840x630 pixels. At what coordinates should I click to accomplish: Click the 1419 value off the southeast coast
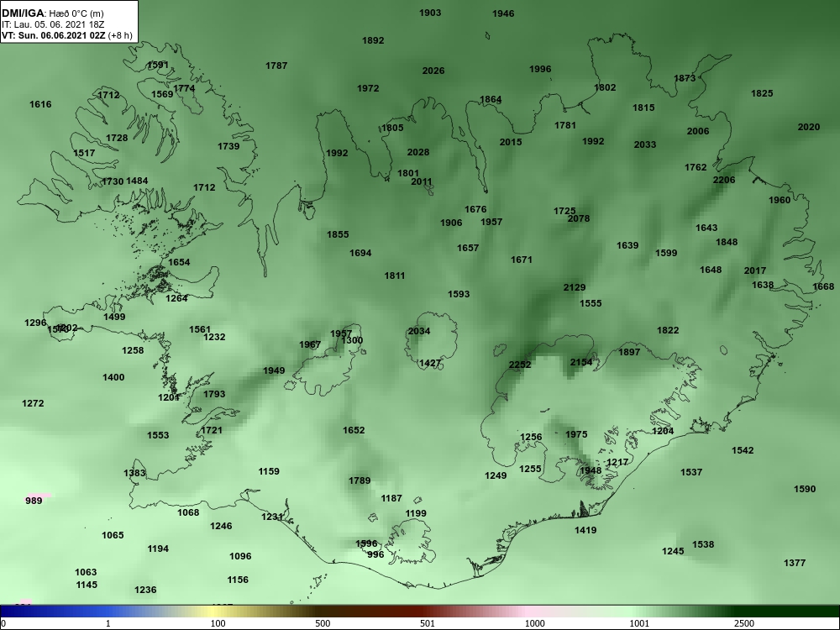(585, 530)
